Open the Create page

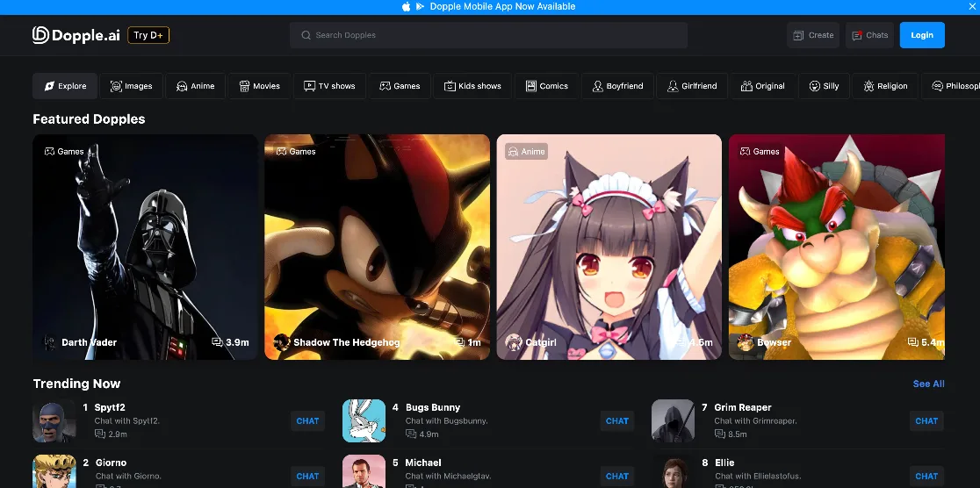[813, 35]
